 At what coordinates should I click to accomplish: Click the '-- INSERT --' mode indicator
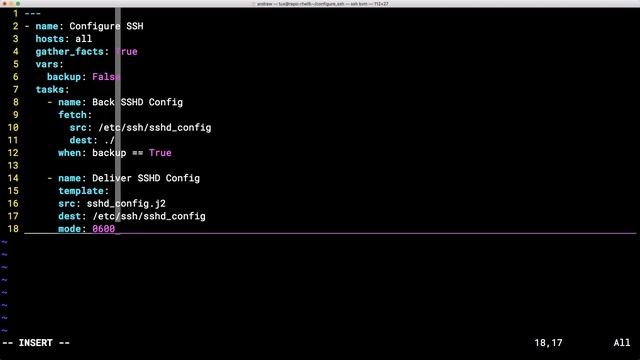coord(36,343)
